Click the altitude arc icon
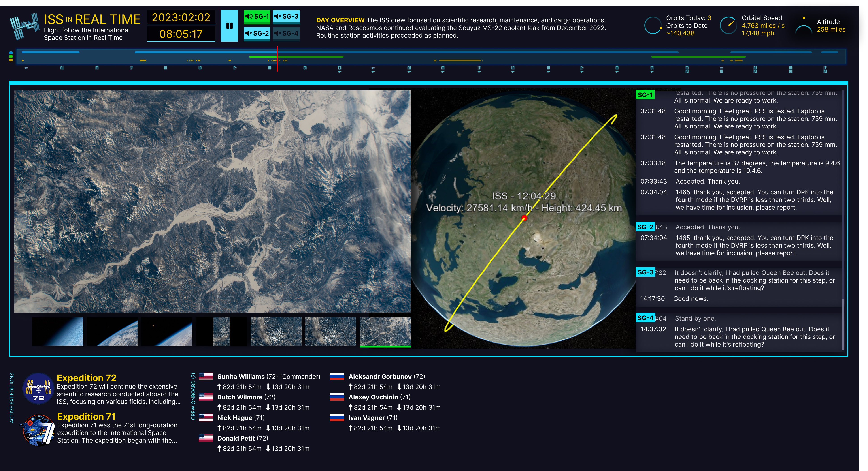Image resolution: width=868 pixels, height=471 pixels. coord(804,29)
